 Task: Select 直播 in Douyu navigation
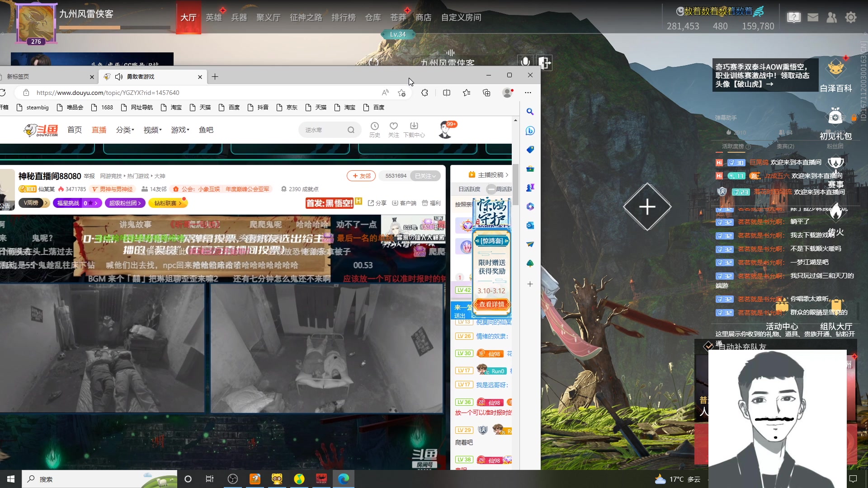pos(99,130)
